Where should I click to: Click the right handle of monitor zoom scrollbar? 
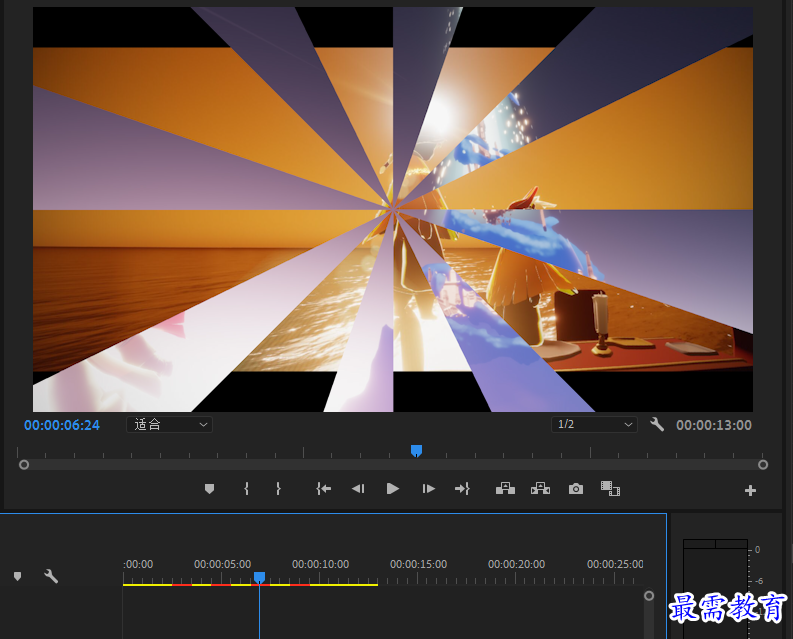[763, 464]
